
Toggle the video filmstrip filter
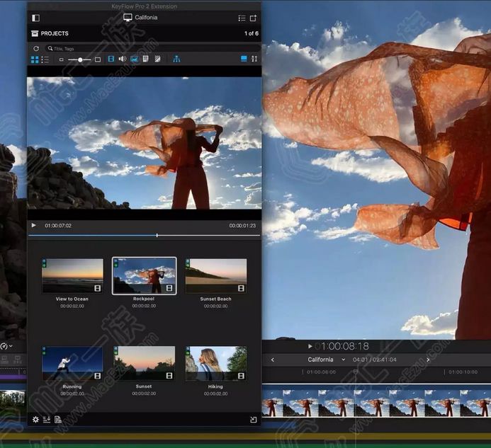(111, 59)
